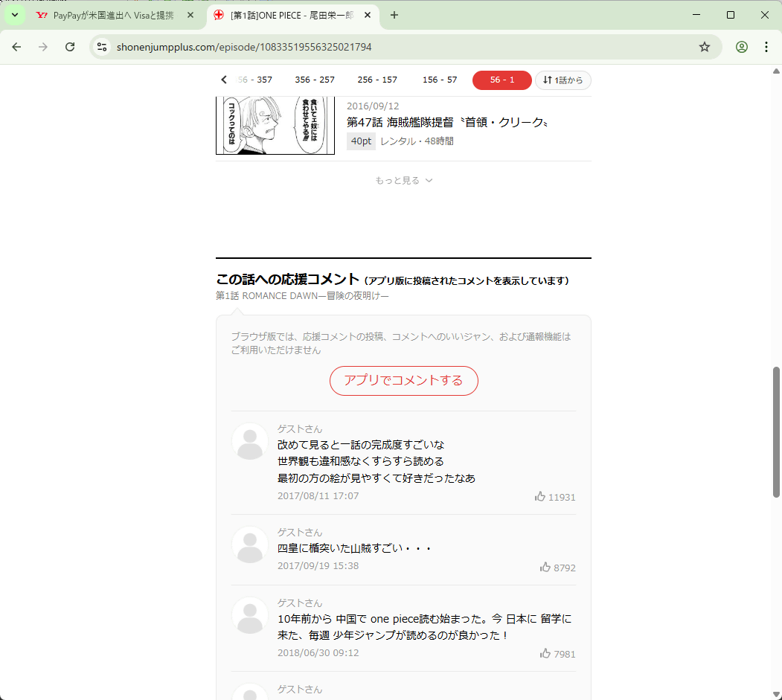This screenshot has height=700, width=782.
Task: Switch to the PayPay Yahoo tab
Action: tap(115, 15)
